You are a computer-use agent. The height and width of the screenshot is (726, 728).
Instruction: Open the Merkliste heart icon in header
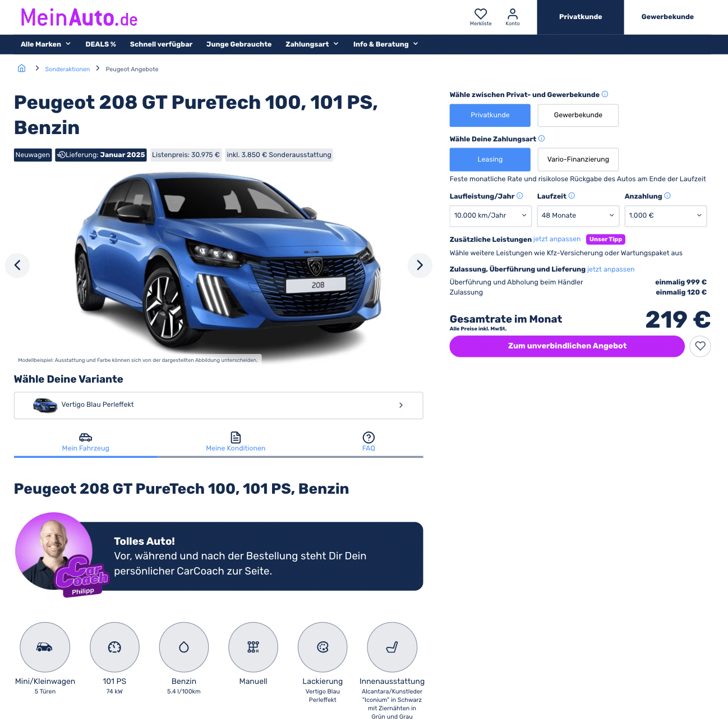tap(481, 14)
